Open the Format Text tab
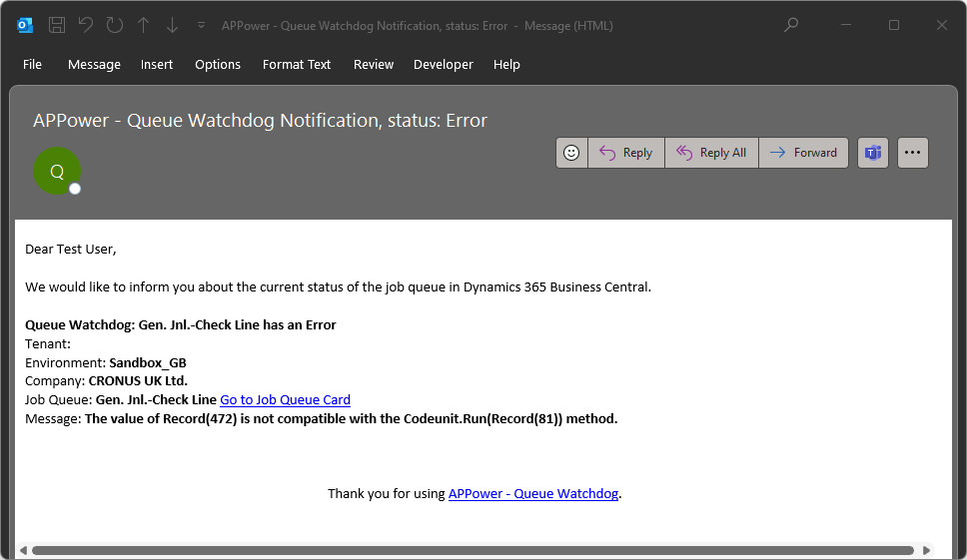The width and height of the screenshot is (967, 560). coord(297,64)
